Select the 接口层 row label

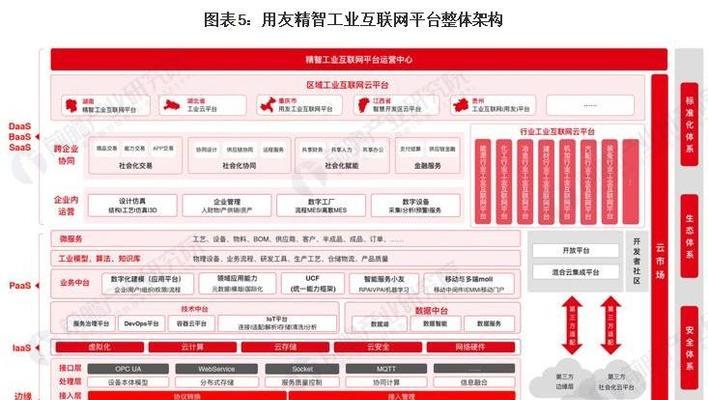pyautogui.click(x=70, y=368)
